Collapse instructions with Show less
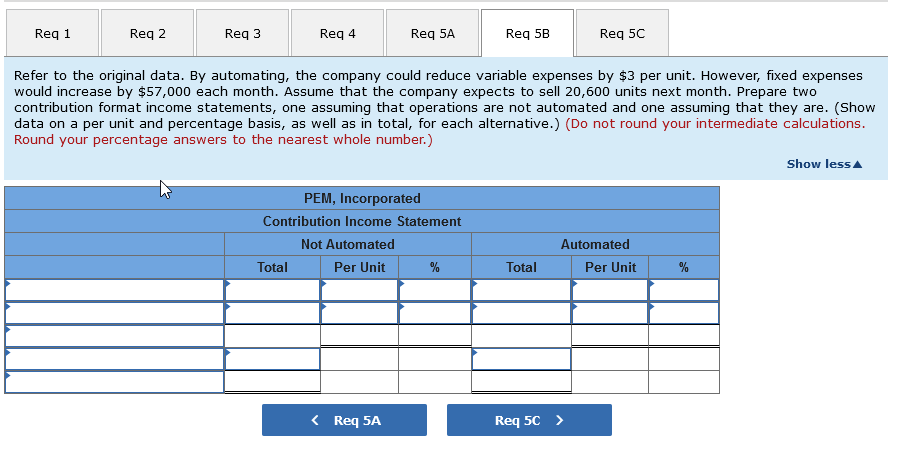 (824, 164)
